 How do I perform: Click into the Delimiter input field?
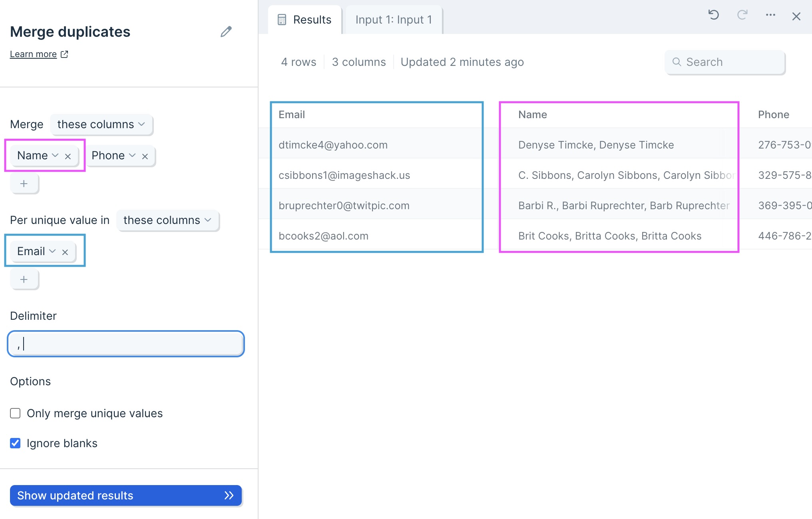click(126, 343)
